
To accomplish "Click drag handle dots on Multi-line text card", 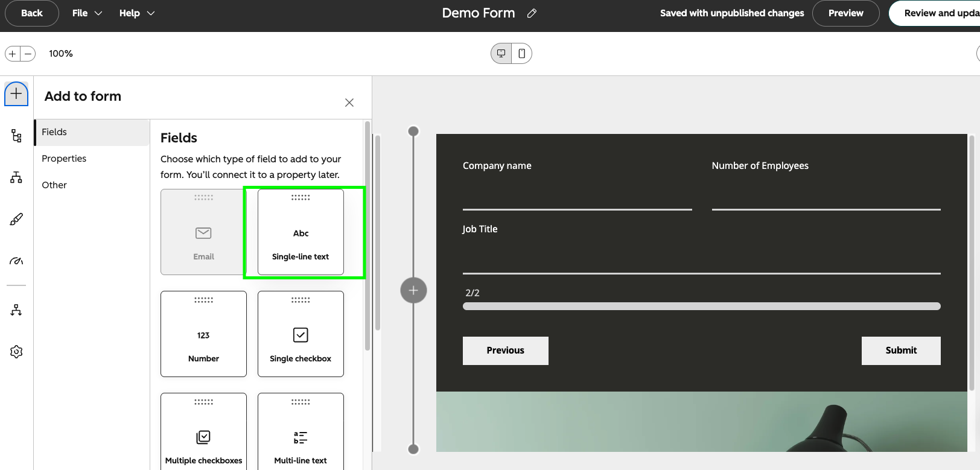I will (x=301, y=402).
